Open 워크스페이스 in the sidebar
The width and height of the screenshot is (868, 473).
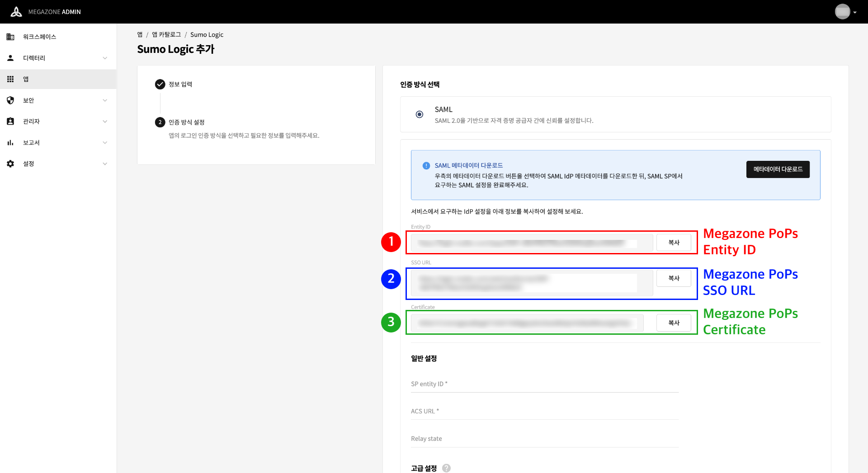[58, 37]
